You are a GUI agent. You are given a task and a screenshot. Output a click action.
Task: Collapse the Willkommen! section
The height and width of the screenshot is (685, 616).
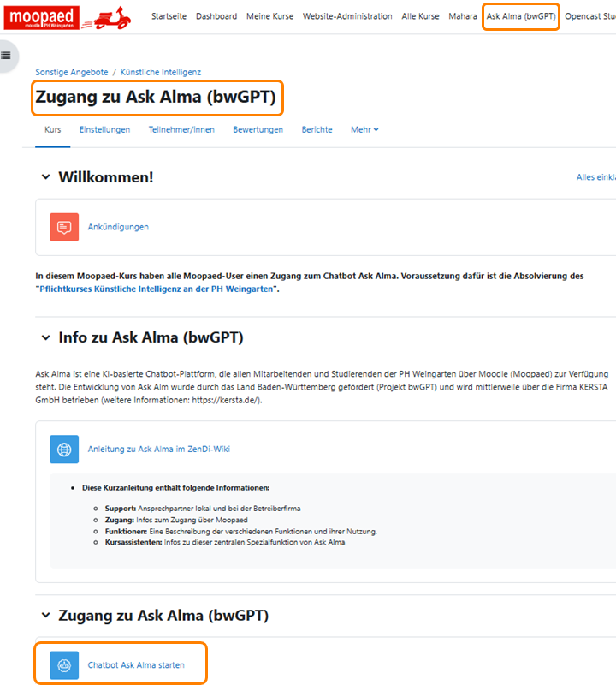[x=46, y=177]
